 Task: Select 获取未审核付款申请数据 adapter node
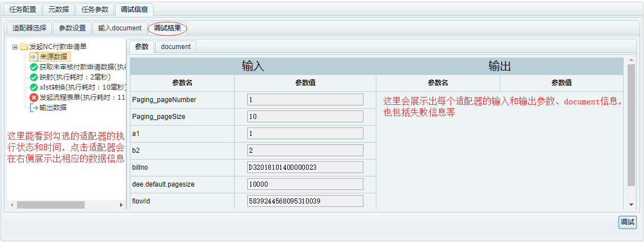coord(82,67)
